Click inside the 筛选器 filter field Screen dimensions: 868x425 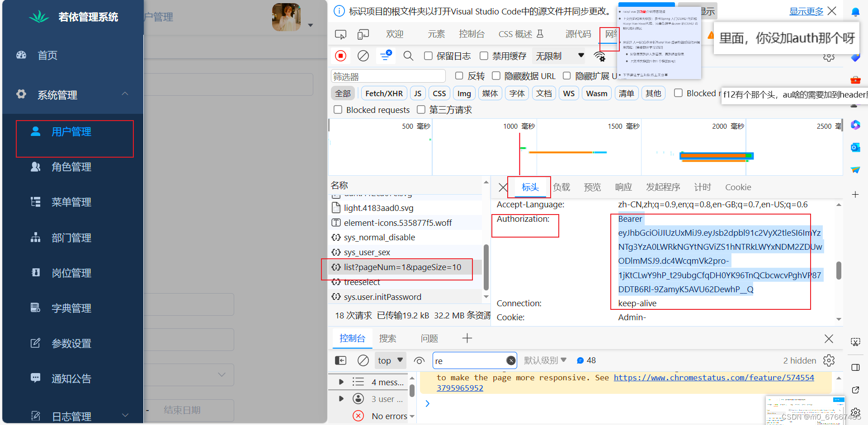[388, 75]
